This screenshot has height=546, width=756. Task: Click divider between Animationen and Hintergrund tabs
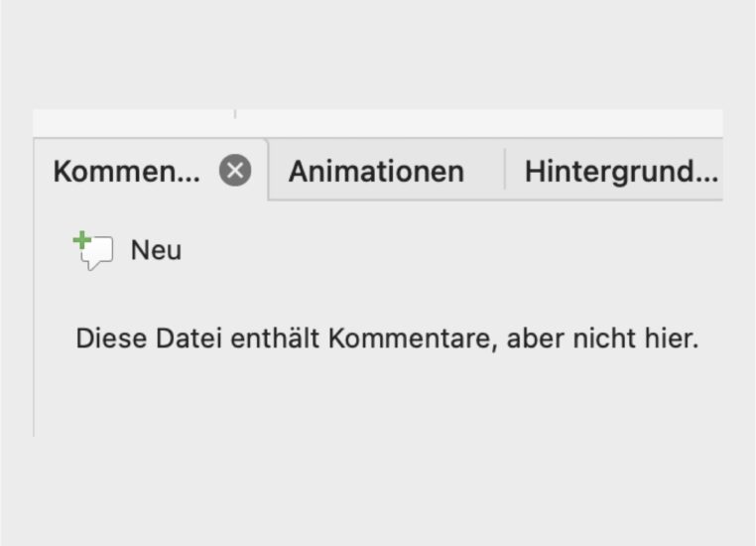505,170
